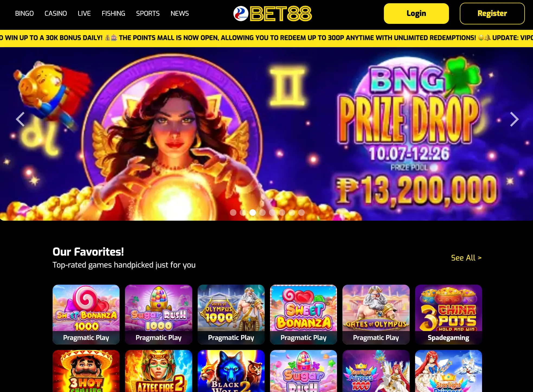Click the Register button
The image size is (533, 392).
[x=492, y=14]
